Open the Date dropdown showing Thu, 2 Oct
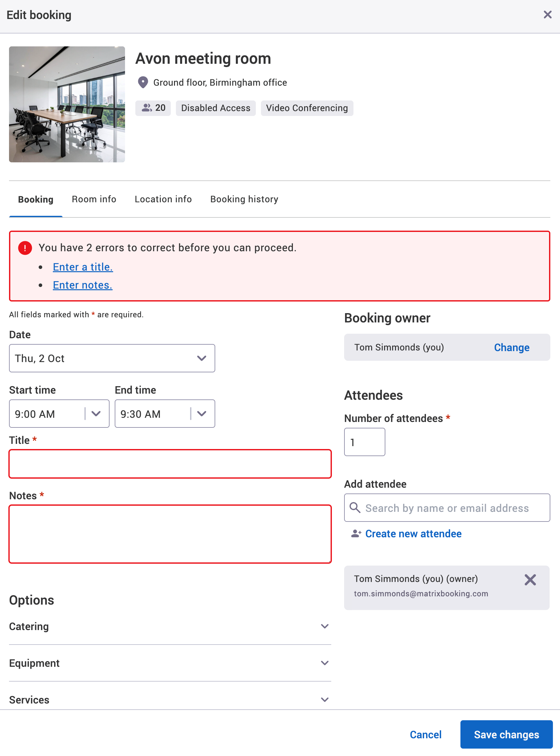560x756 pixels. (202, 358)
